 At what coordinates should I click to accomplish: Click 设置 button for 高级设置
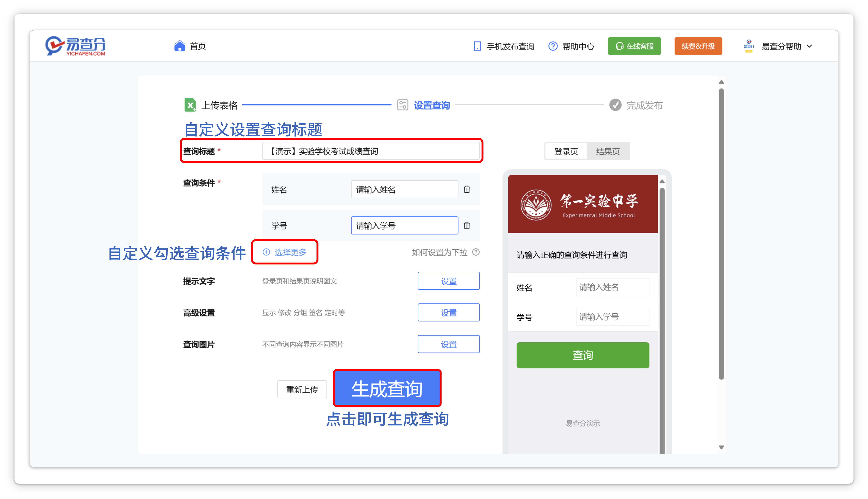[448, 313]
